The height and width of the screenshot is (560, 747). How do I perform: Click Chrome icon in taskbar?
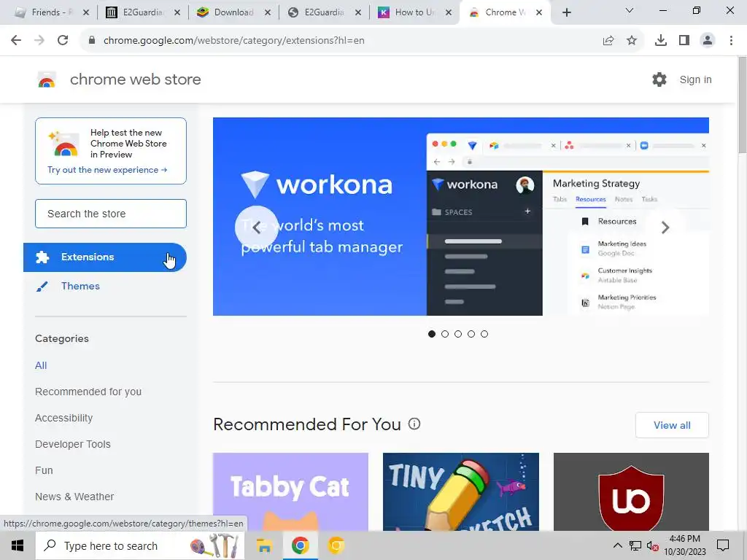point(300,545)
